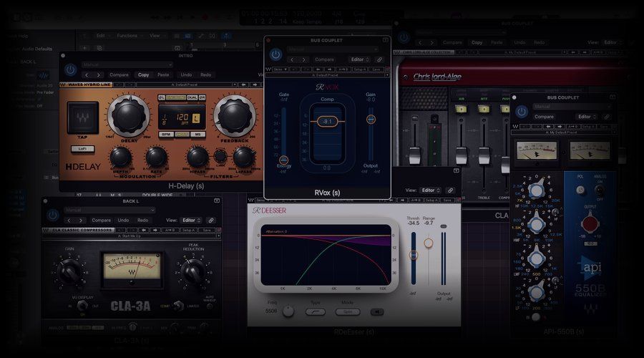Go to previous preset in H-Delay header
644x358 pixels.
pos(87,74)
